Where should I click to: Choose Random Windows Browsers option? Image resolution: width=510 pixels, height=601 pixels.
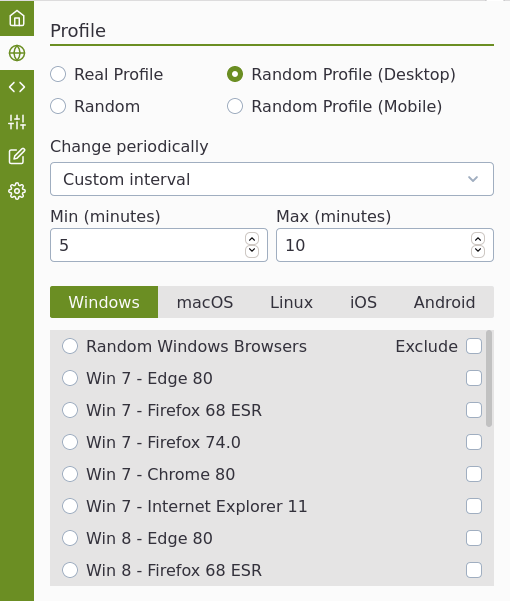[70, 346]
